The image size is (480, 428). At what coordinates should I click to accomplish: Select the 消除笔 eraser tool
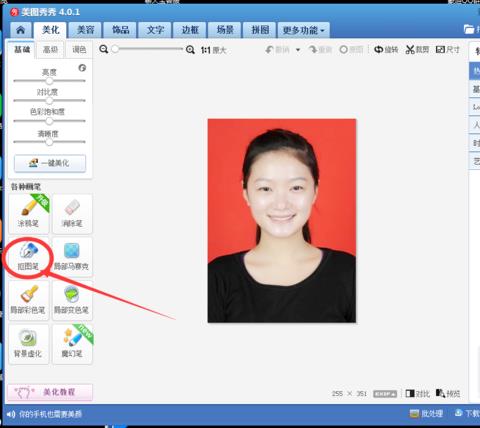tap(72, 213)
